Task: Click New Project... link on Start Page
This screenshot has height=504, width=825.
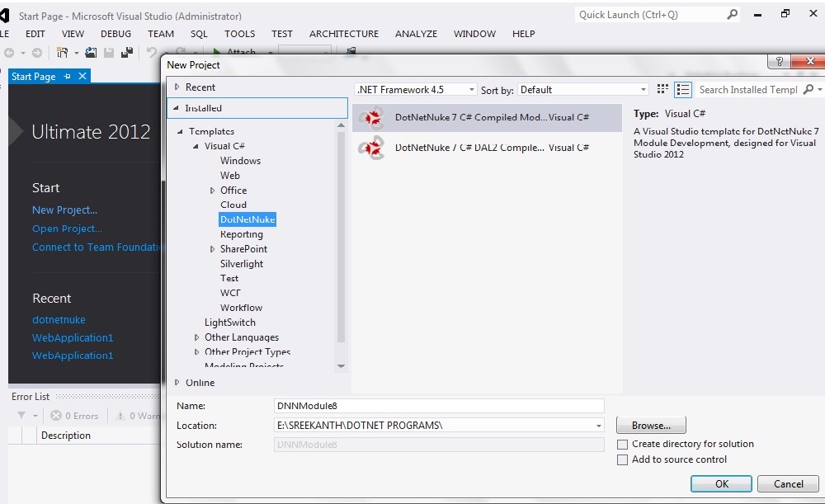Action: (64, 210)
